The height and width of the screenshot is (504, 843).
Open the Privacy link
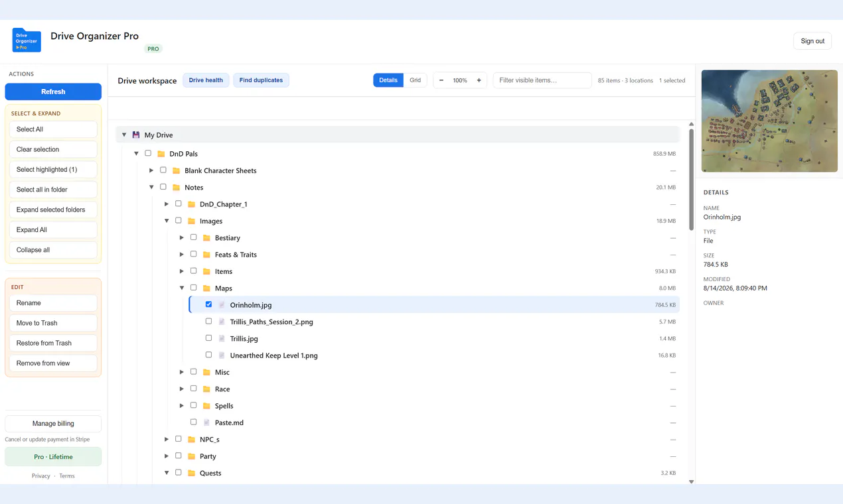coord(40,476)
